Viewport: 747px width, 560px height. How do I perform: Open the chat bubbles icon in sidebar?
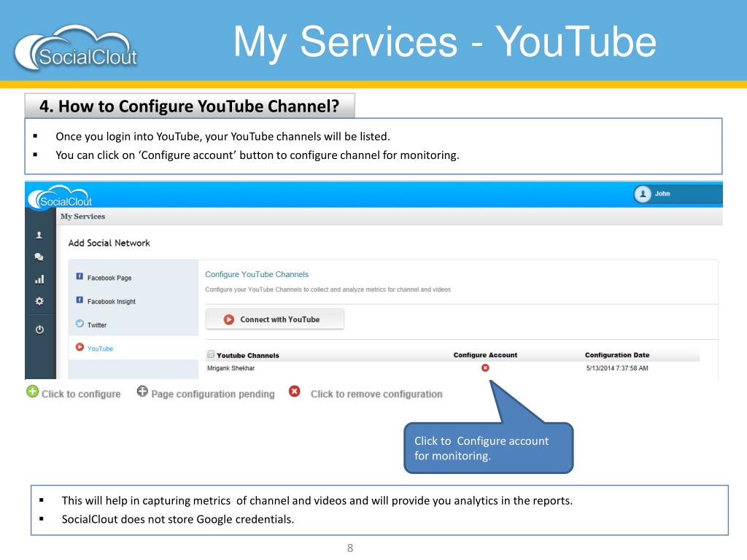tap(39, 257)
